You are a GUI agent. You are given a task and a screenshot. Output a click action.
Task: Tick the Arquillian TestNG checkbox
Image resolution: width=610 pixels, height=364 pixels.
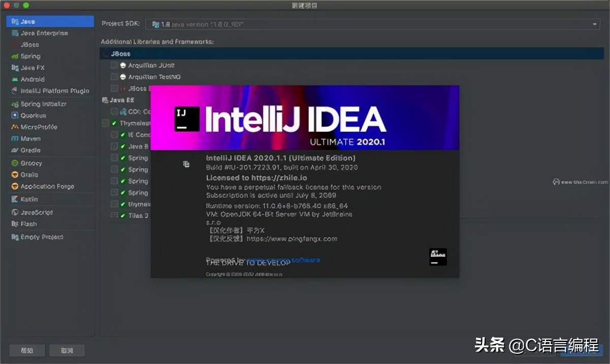[x=114, y=77]
